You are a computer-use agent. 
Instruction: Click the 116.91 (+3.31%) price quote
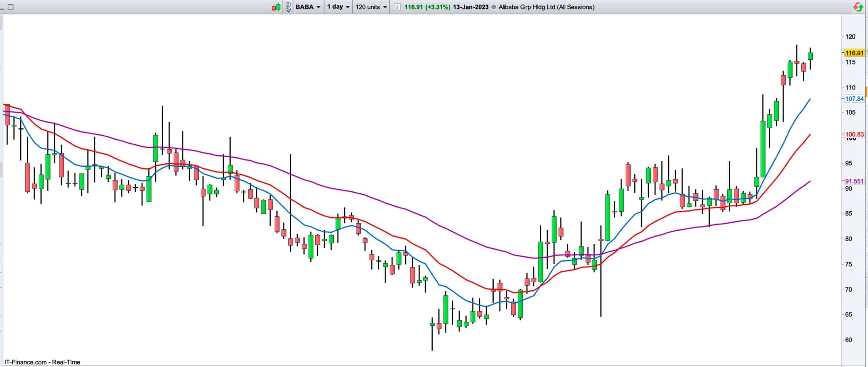click(x=427, y=7)
